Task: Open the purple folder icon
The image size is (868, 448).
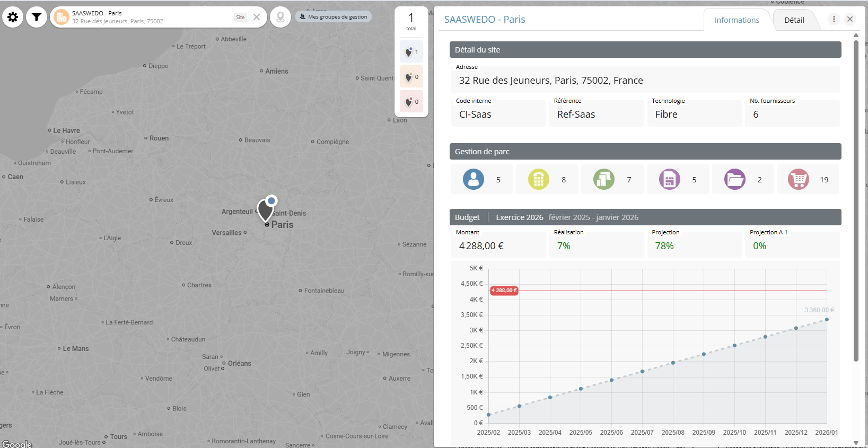Action: (x=735, y=180)
